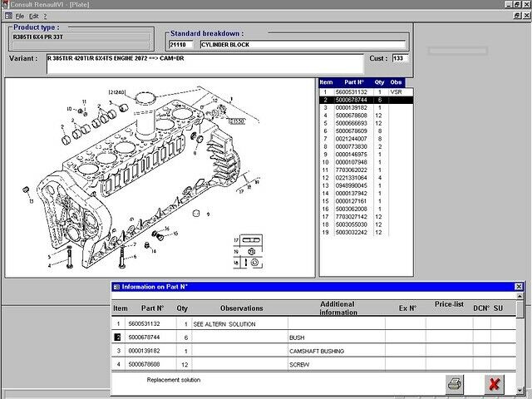Image resolution: width=532 pixels, height=399 pixels.
Task: Click the Consult RenaultVI app icon
Action: (x=5, y=5)
